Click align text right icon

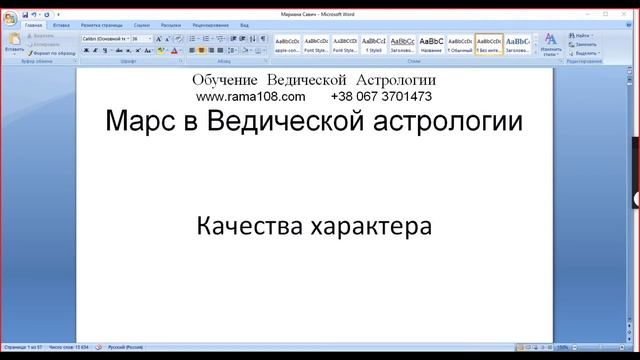point(211,51)
